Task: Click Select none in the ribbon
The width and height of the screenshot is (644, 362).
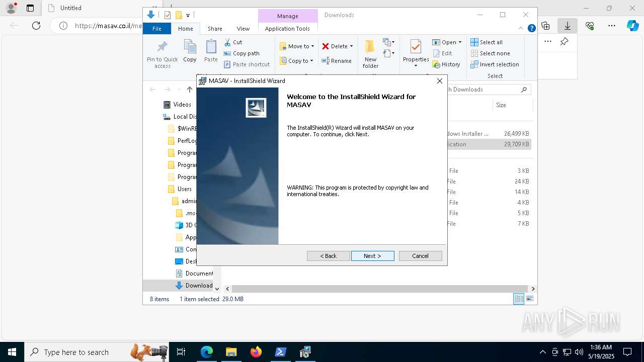Action: coord(490,53)
